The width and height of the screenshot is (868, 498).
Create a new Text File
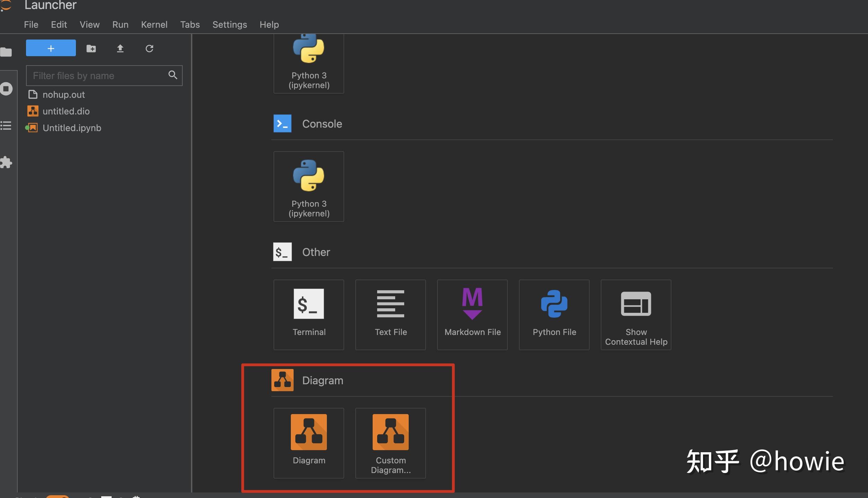click(391, 315)
